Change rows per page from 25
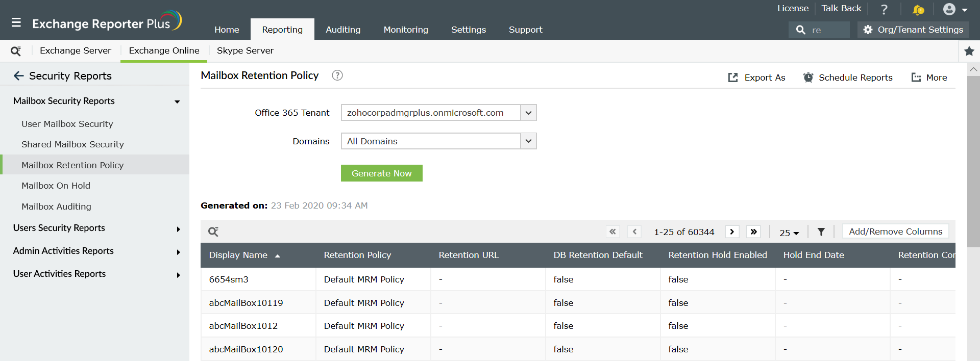Image resolution: width=980 pixels, height=361 pixels. pos(789,233)
